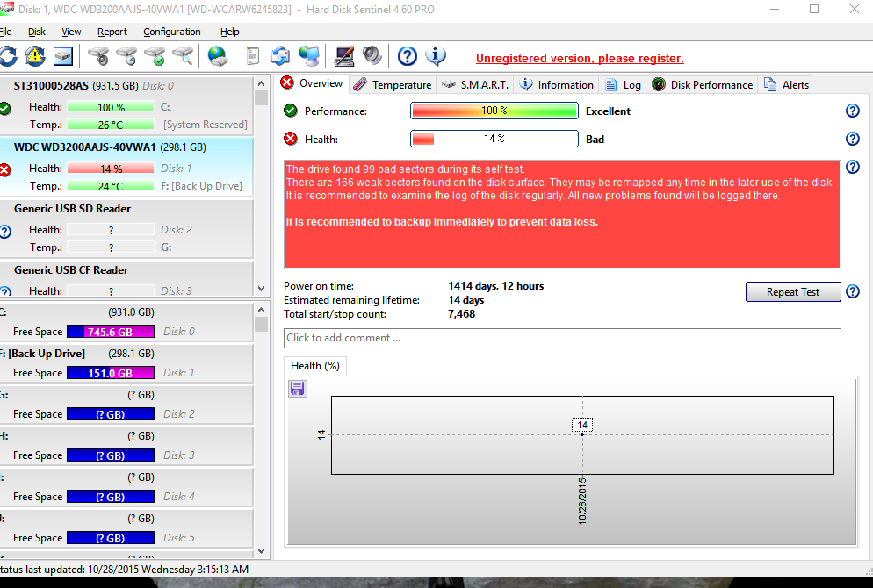The height and width of the screenshot is (588, 873).
Task: Click the globe and monitor toolbar icon
Action: [x=309, y=56]
